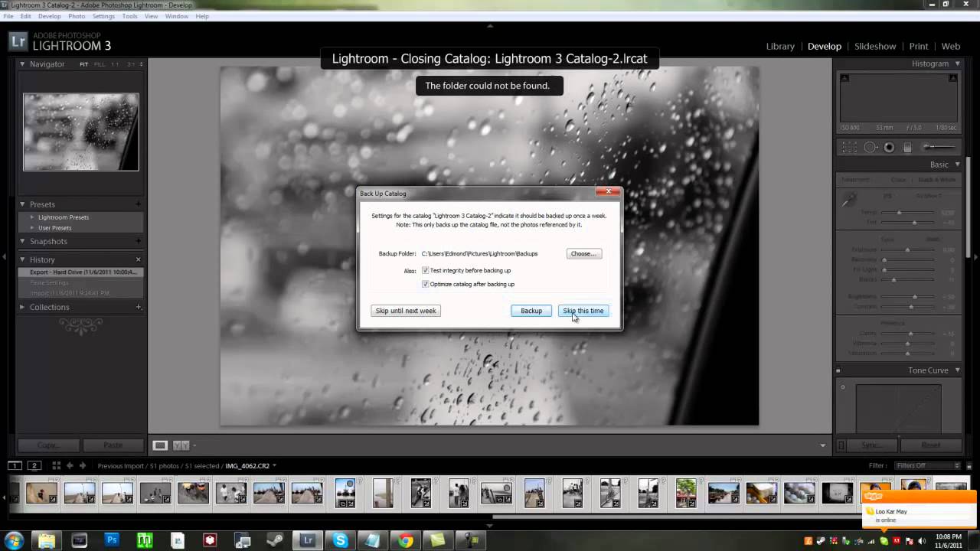Viewport: 980px width, 551px height.
Task: Click Choose... backup folder button
Action: [x=583, y=253]
